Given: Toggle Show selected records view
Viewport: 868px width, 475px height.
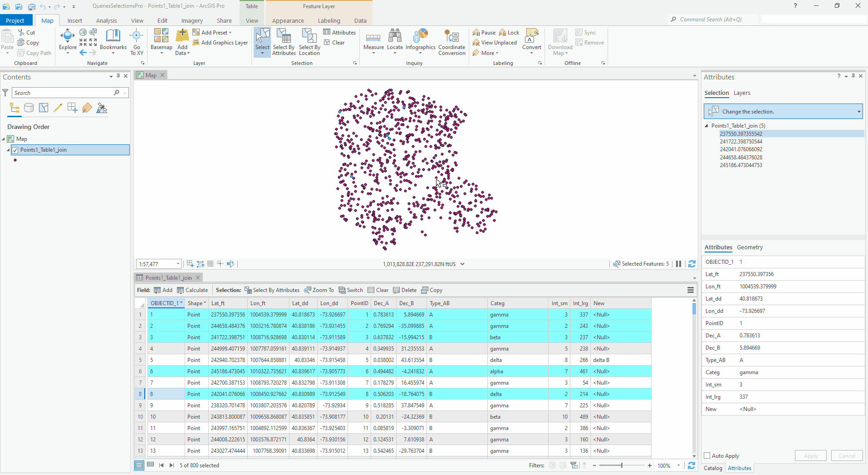Looking at the screenshot, I should tap(150, 465).
